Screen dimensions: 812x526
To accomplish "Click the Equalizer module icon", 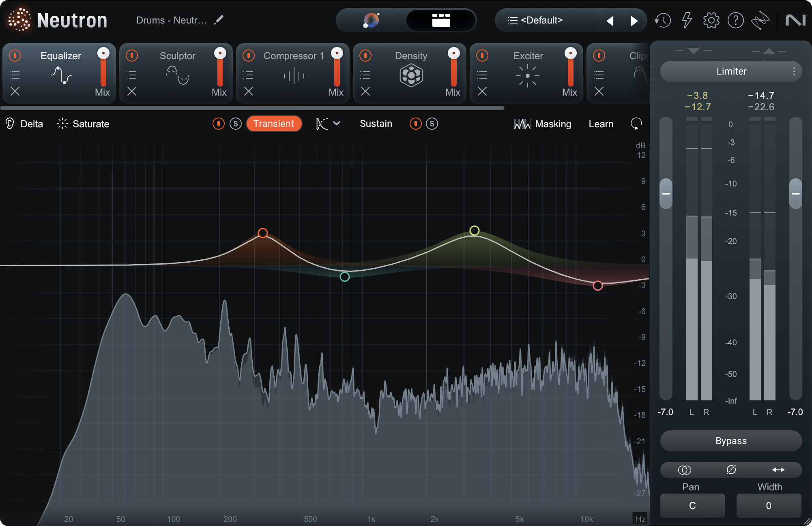I will coord(60,75).
